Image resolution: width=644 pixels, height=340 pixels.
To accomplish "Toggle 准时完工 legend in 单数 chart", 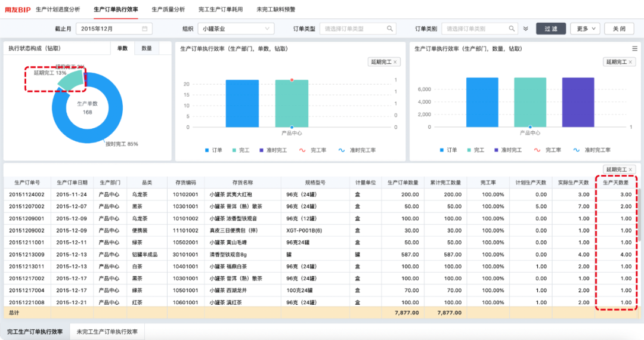I will [x=273, y=150].
